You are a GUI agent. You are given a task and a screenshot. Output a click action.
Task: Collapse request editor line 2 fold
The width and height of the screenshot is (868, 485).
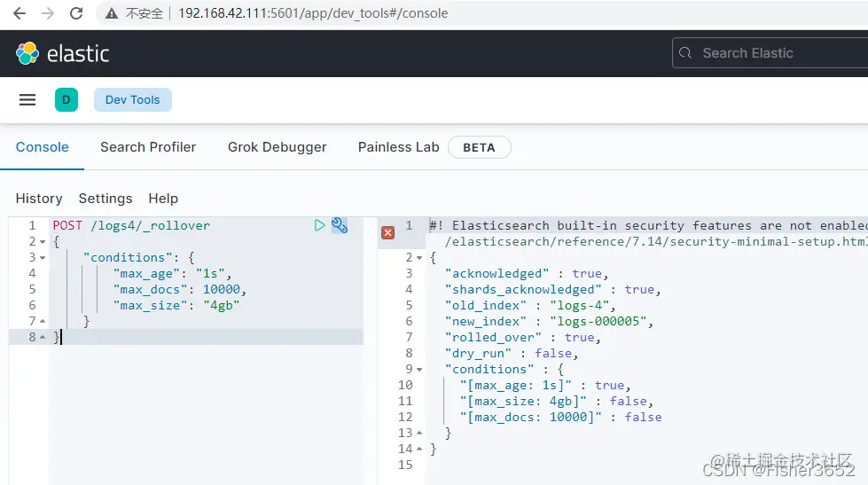pos(43,242)
